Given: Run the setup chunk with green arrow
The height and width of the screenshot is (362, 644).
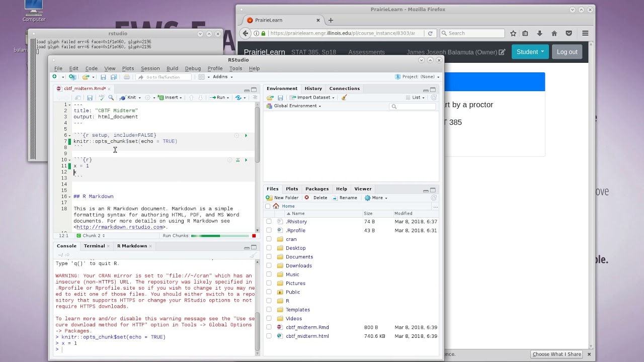Looking at the screenshot, I should [246, 135].
